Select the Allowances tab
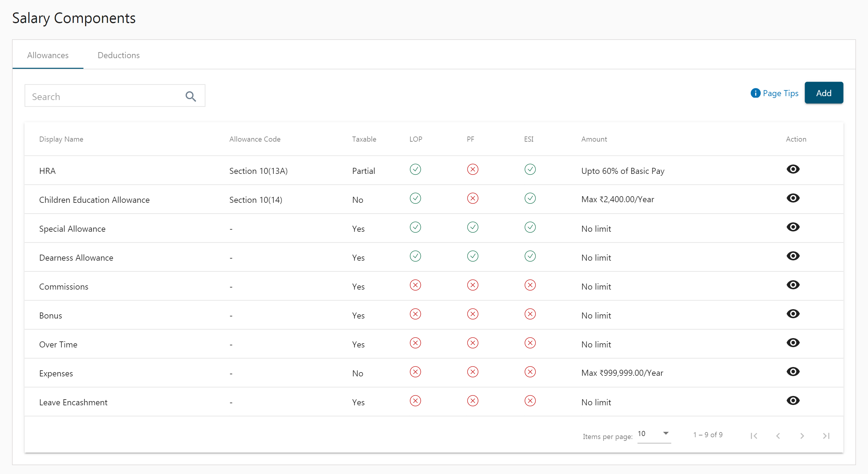Image resolution: width=868 pixels, height=474 pixels. pyautogui.click(x=48, y=55)
